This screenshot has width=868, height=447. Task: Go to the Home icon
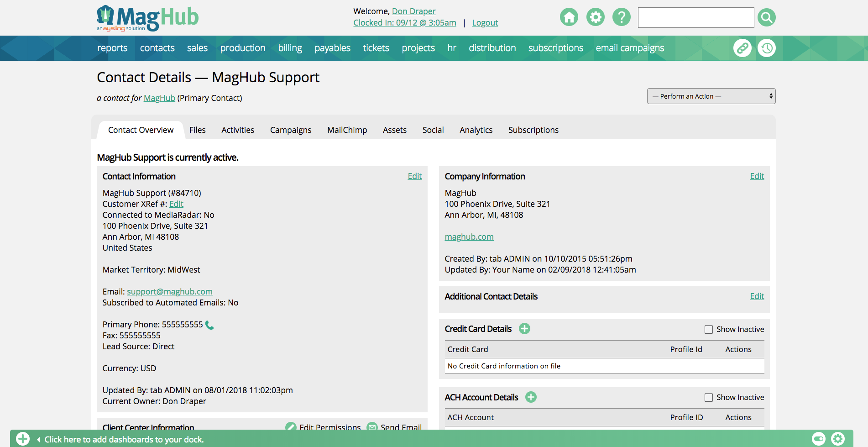tap(569, 17)
